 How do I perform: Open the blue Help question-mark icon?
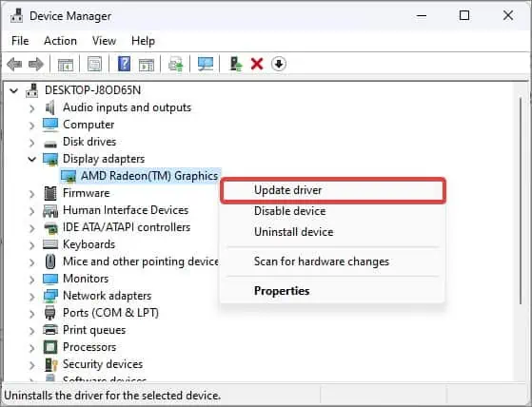point(124,64)
